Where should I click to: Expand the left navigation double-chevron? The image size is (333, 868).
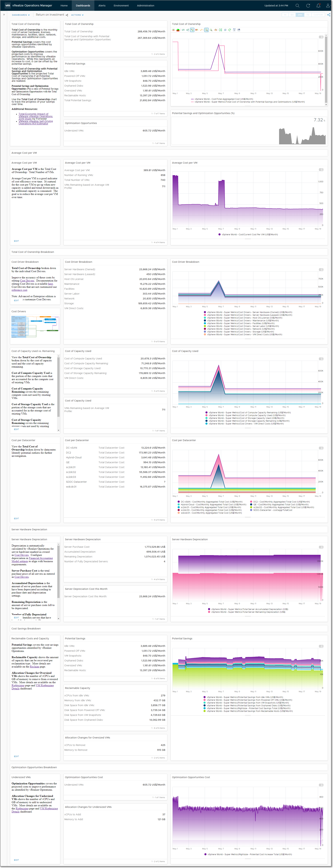(4, 15)
